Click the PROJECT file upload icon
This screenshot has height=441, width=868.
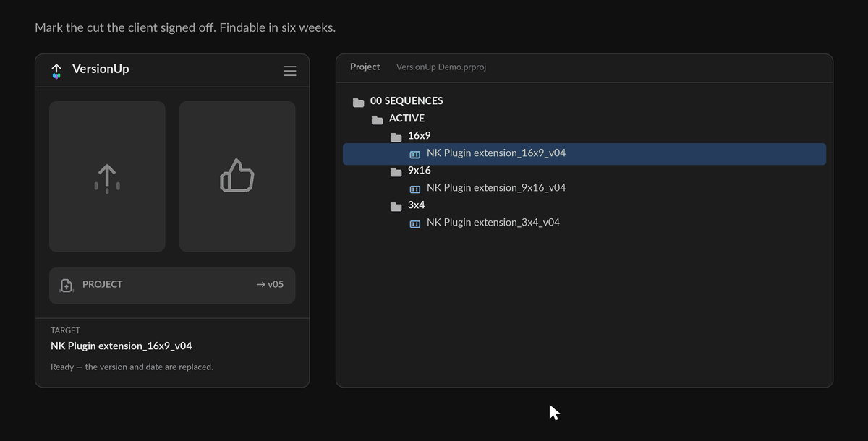coord(66,285)
